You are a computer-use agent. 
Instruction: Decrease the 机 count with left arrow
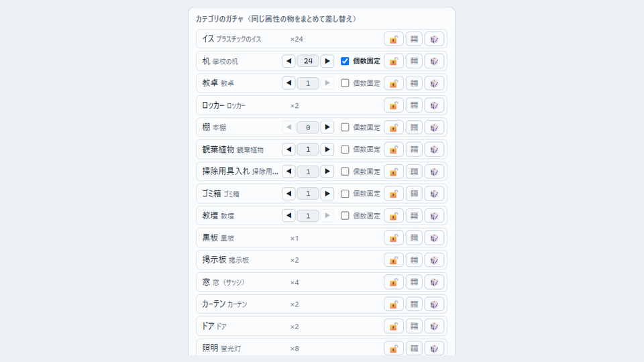(288, 61)
